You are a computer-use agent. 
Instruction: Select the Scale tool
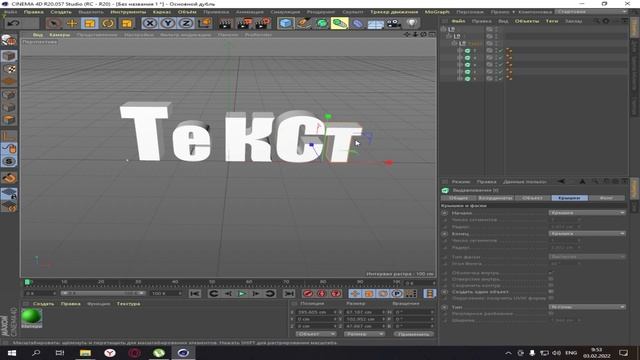[x=90, y=23]
